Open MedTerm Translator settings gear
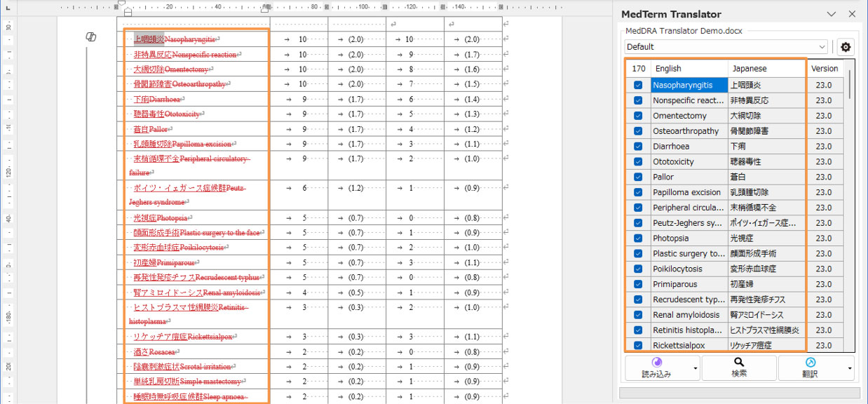Viewport: 868px width, 404px height. point(846,47)
